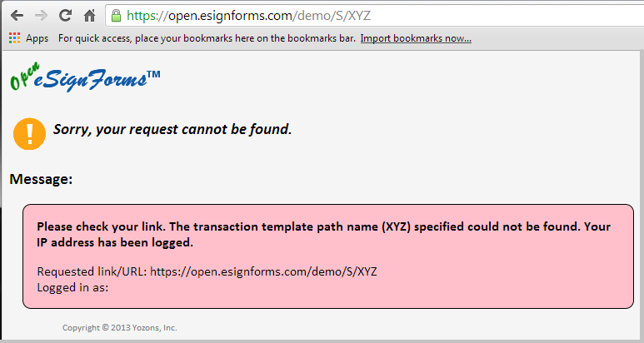Click the Copyright 2013 Yozons footer text
Viewport: 644px width, 343px height.
120,328
